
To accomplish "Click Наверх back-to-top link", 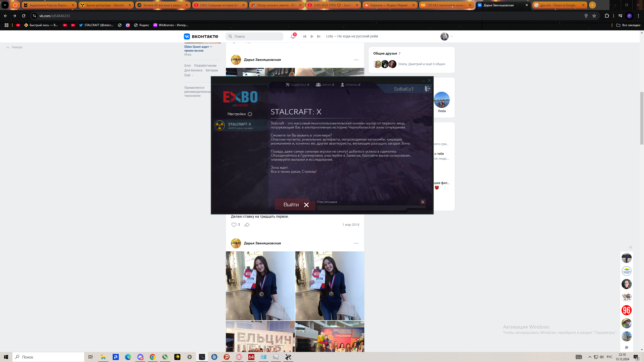I will (14, 47).
